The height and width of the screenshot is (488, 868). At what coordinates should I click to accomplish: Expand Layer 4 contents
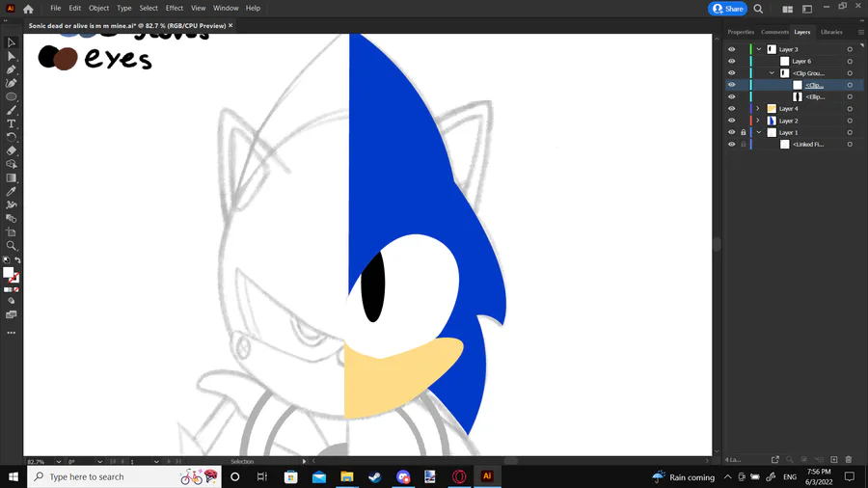758,108
